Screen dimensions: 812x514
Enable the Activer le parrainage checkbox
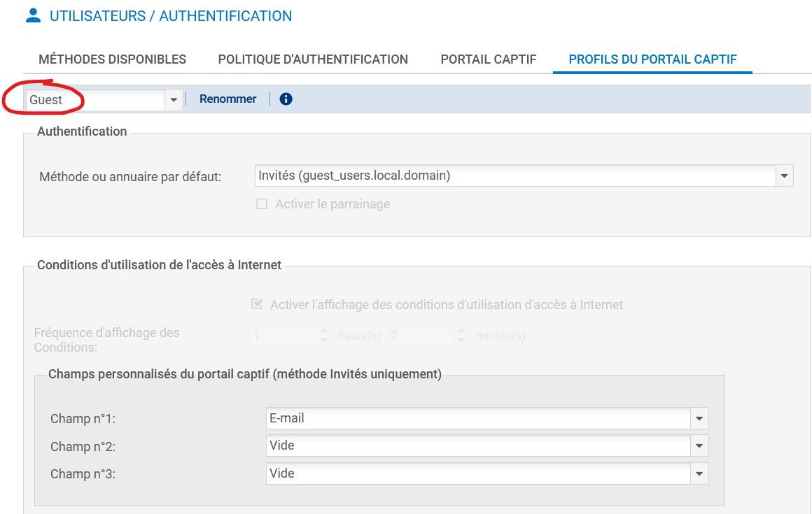coord(262,204)
